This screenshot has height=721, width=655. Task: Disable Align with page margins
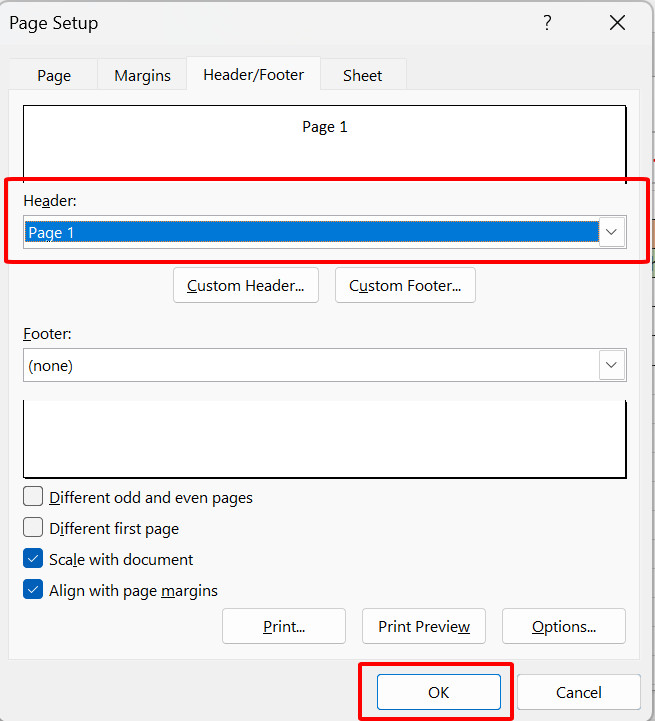33,591
